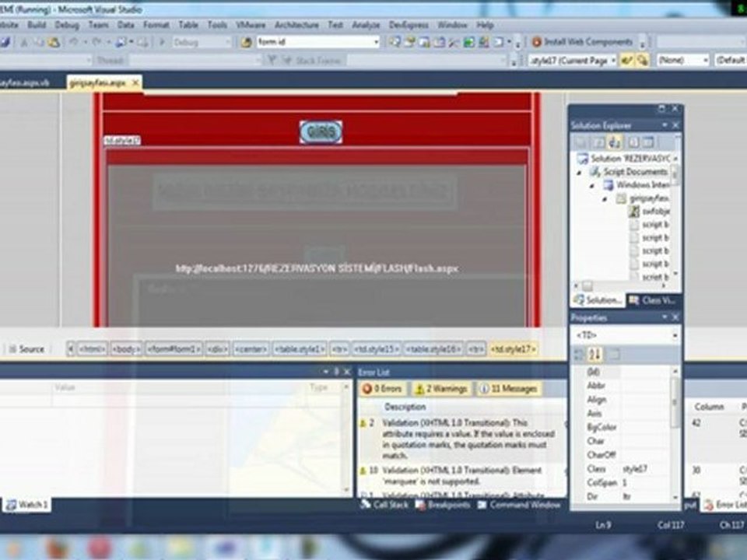747x560 pixels.
Task: Toggle the 0 Errors filter
Action: click(x=382, y=389)
